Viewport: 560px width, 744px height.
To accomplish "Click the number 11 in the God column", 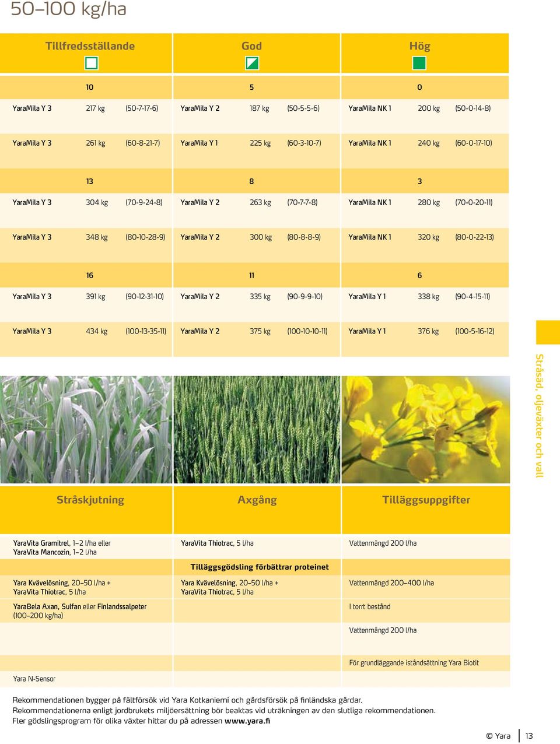I will pyautogui.click(x=252, y=276).
